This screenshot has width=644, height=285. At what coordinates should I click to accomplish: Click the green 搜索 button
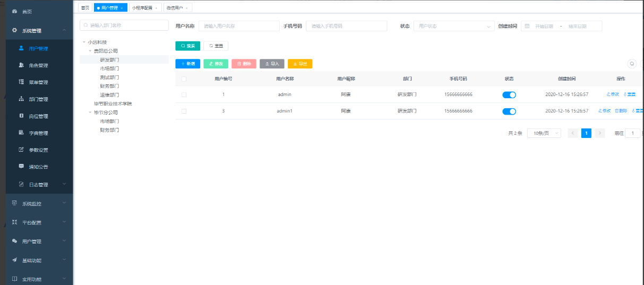[x=188, y=46]
